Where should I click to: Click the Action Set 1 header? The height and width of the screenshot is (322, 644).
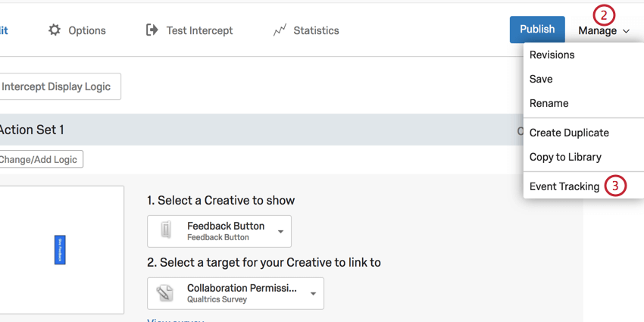point(30,130)
